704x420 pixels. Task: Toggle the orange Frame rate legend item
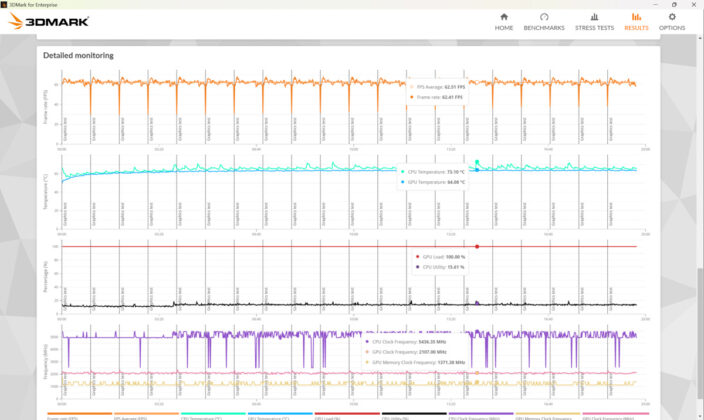(79, 416)
